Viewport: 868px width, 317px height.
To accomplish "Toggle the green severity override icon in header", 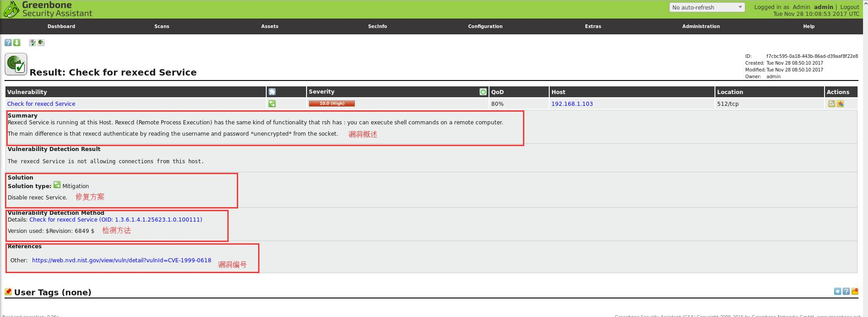I will click(x=483, y=92).
